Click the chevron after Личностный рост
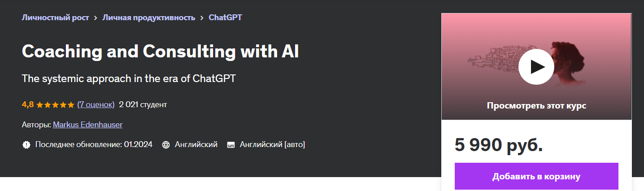 (96, 18)
